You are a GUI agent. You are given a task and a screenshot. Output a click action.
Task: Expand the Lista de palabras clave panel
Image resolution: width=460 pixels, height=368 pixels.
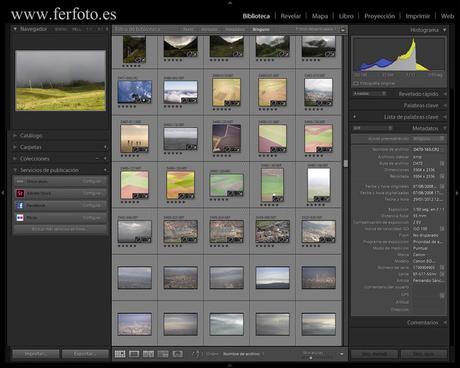point(445,117)
